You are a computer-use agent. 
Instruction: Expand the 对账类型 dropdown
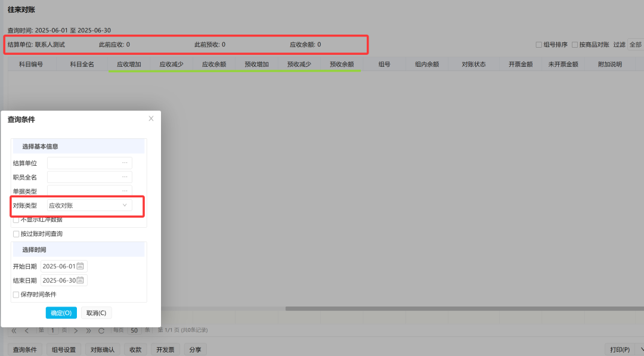[x=125, y=205]
